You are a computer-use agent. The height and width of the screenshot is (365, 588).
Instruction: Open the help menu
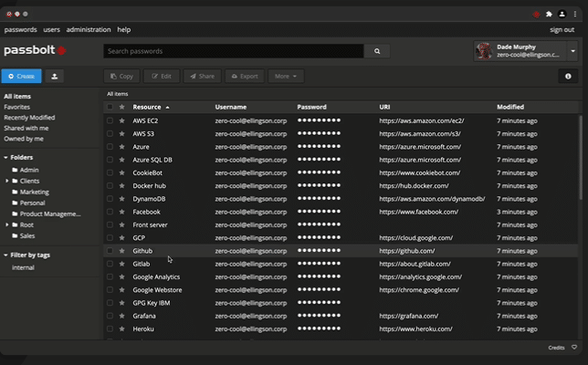click(124, 29)
